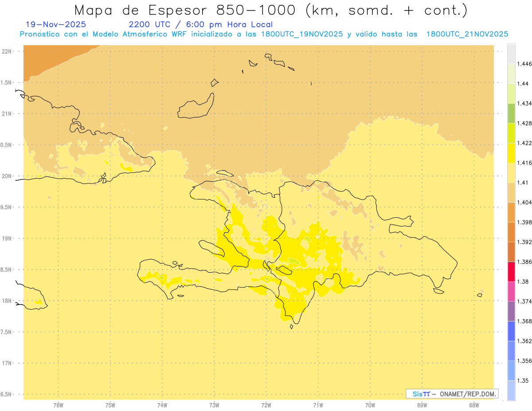Click the legend value 1.416
The width and height of the screenshot is (532, 411).
click(525, 163)
